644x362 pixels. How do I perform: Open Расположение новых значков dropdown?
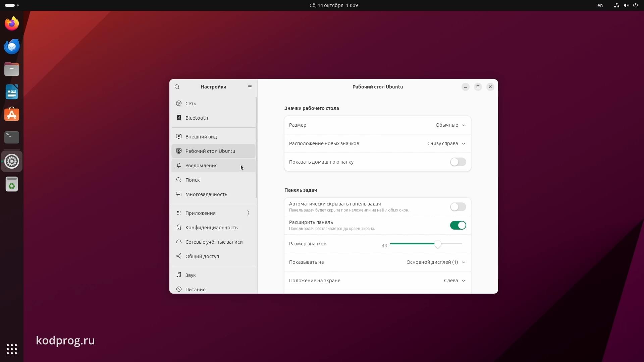(x=446, y=143)
